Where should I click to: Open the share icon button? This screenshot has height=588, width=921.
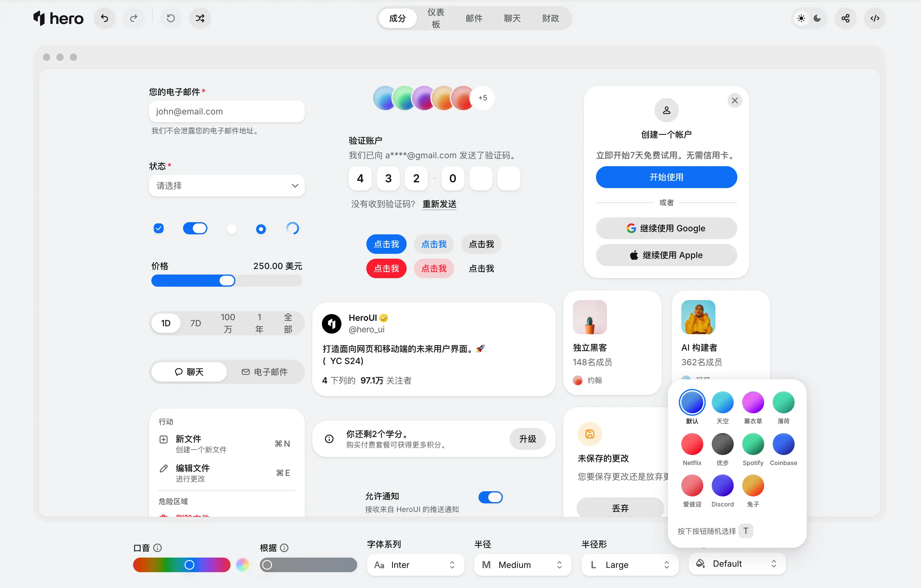click(x=846, y=18)
